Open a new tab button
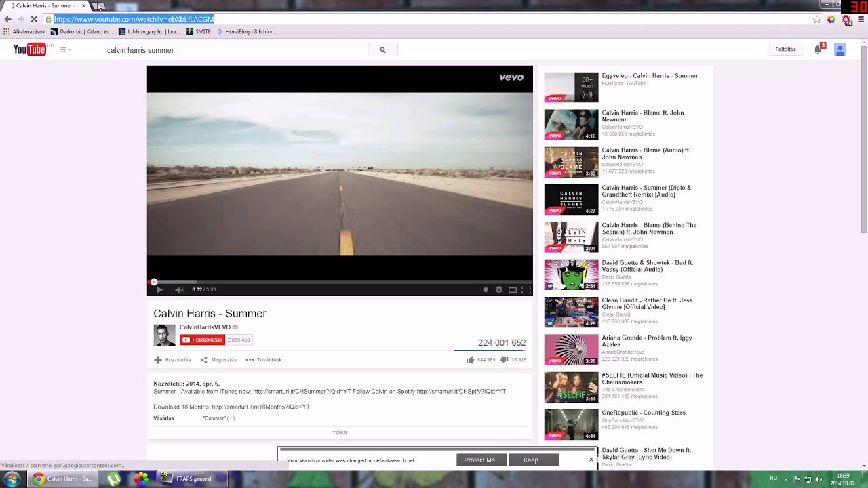Viewport: 868px width, 488px height. 98,6
